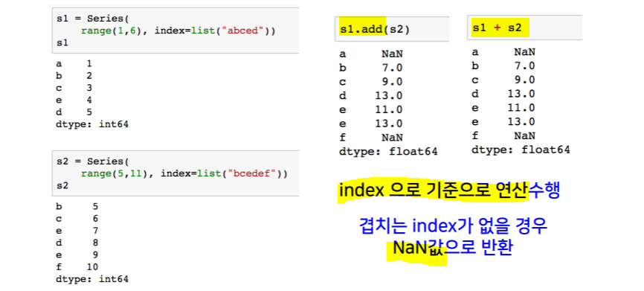
Task: Click 'dtype: float64' under s1.add(s2) output
Action: pos(388,151)
